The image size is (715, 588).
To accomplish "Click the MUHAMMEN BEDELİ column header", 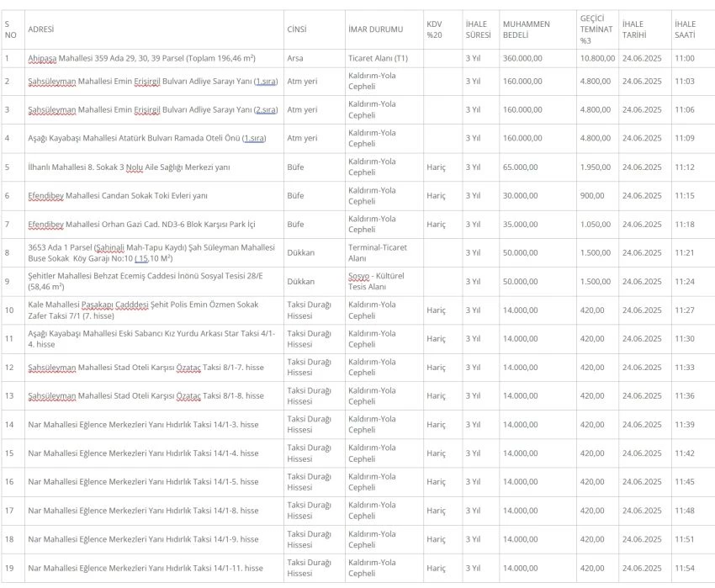I will click(526, 29).
